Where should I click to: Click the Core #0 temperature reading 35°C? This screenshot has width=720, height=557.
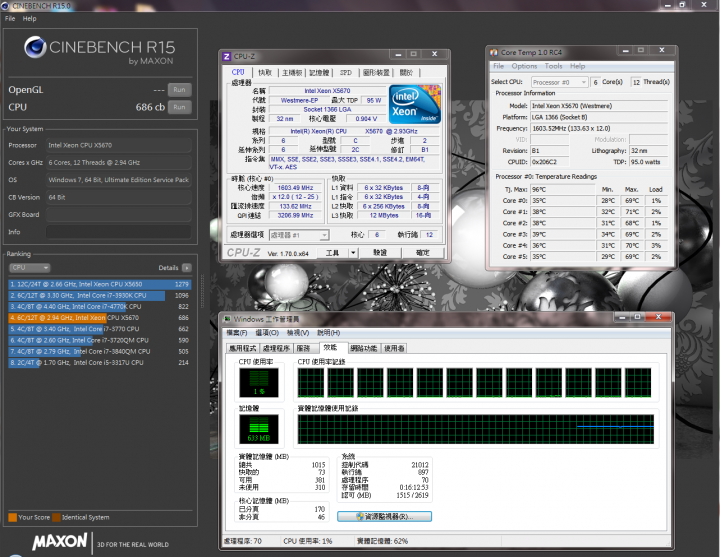point(562,201)
